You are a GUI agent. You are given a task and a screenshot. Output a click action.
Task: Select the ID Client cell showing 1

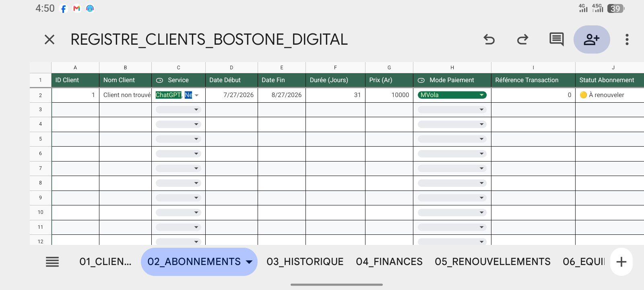pyautogui.click(x=75, y=95)
